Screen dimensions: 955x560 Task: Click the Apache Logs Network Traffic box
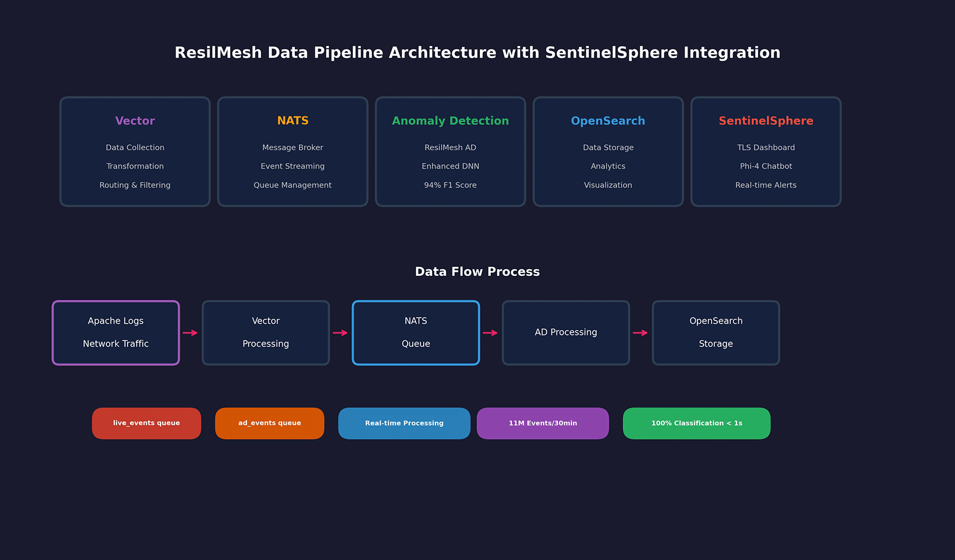tap(116, 333)
